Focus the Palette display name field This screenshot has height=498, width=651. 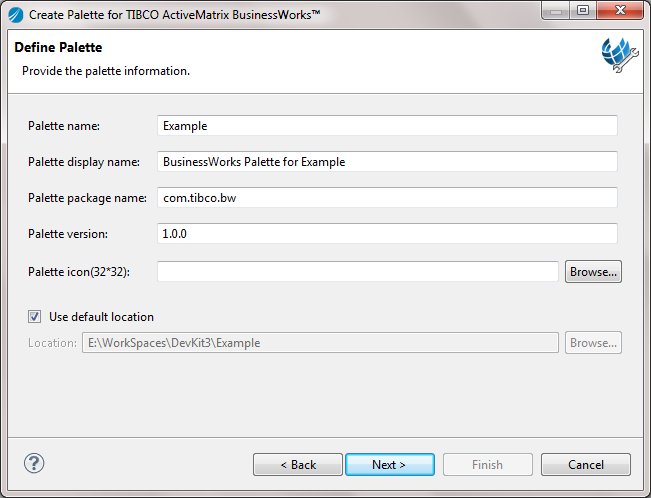pyautogui.click(x=387, y=161)
